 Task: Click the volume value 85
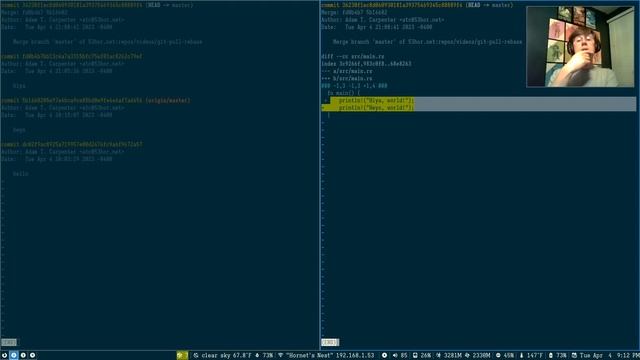pos(404,356)
